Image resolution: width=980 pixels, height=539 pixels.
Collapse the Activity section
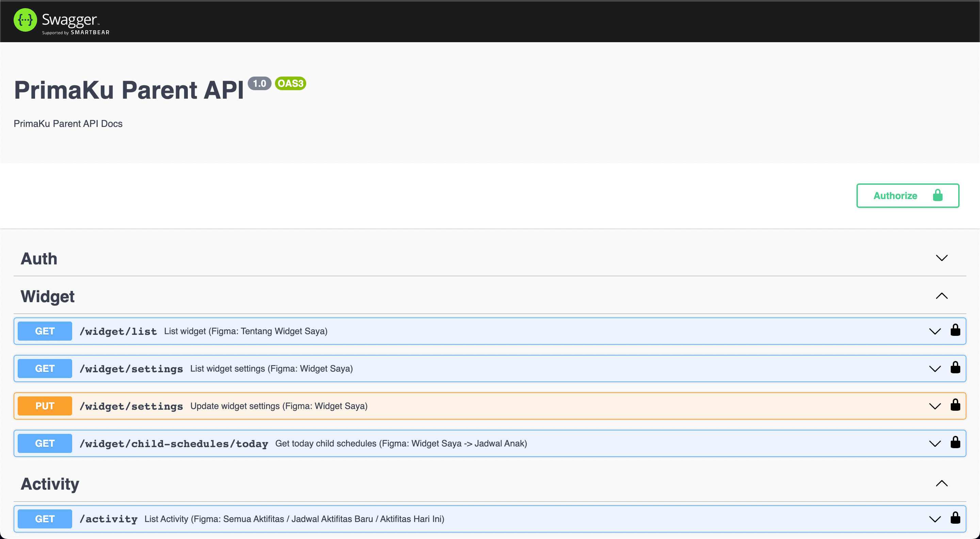click(x=941, y=484)
